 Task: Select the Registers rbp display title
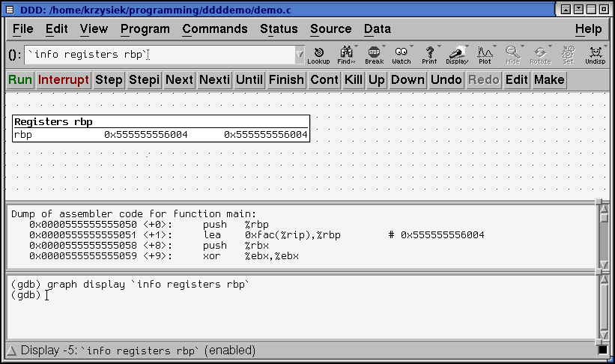pos(53,122)
